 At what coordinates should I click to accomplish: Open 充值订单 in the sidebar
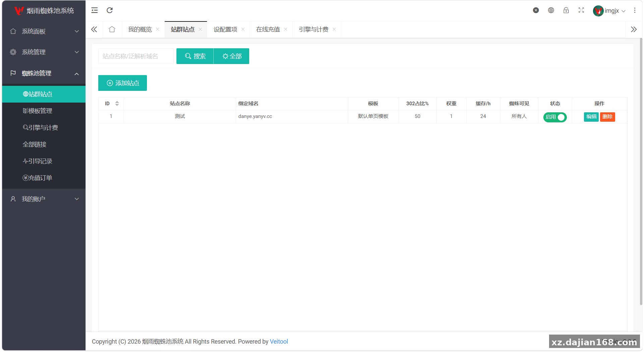pyautogui.click(x=44, y=178)
